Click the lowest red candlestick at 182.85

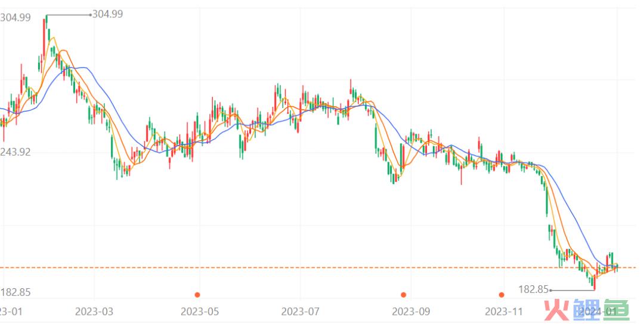pyautogui.click(x=595, y=279)
